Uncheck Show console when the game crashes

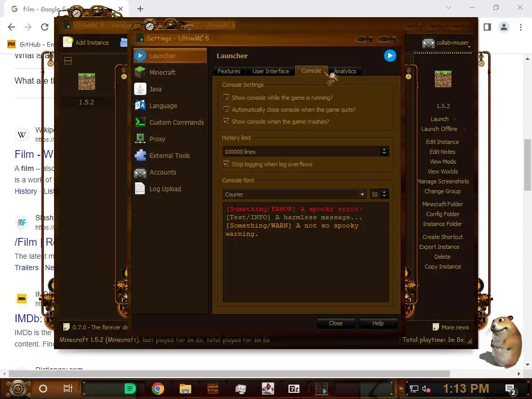[227, 121]
